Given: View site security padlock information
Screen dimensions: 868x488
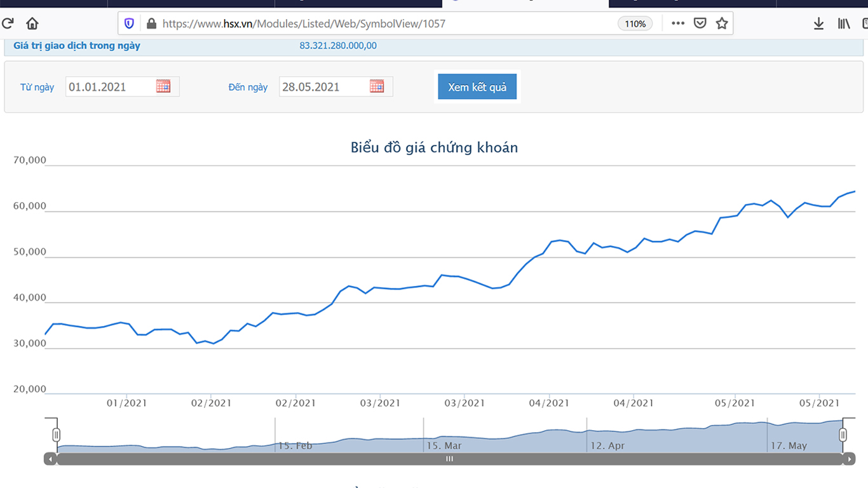Looking at the screenshot, I should pos(151,24).
